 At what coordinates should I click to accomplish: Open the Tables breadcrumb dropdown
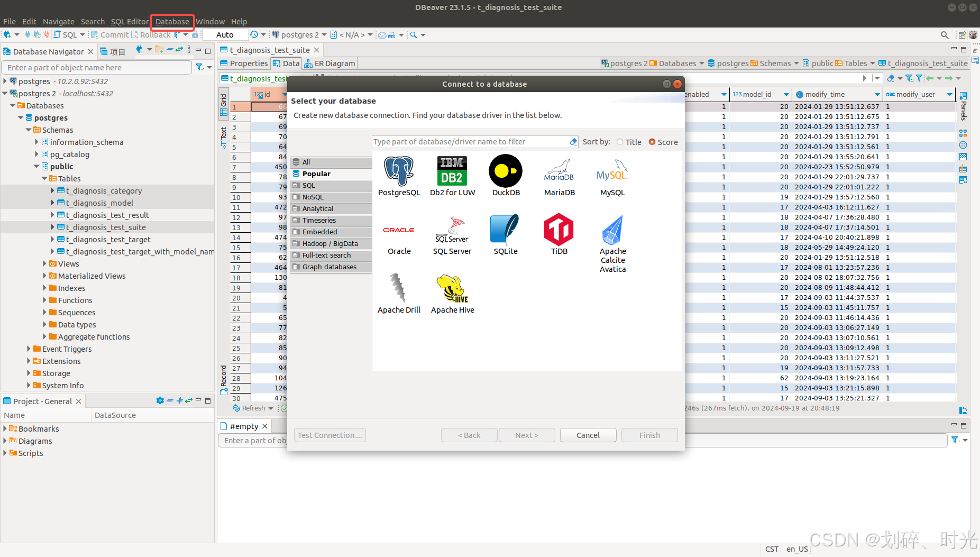tap(872, 63)
